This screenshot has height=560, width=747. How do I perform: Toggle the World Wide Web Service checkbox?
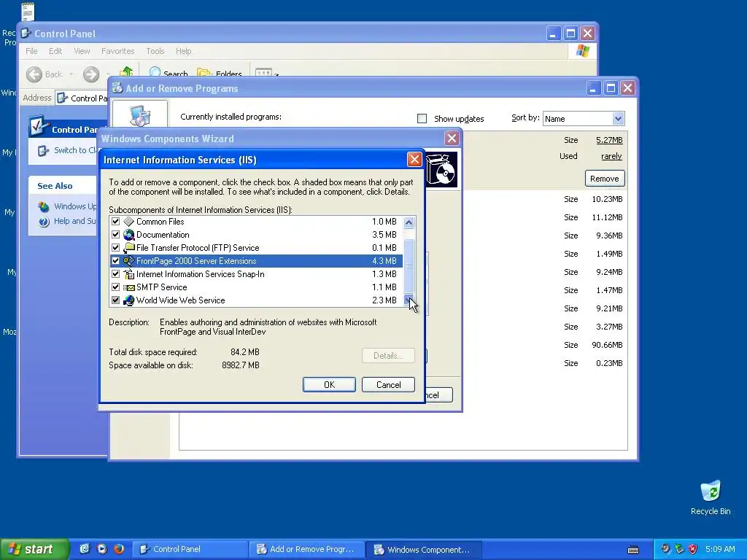click(x=116, y=300)
